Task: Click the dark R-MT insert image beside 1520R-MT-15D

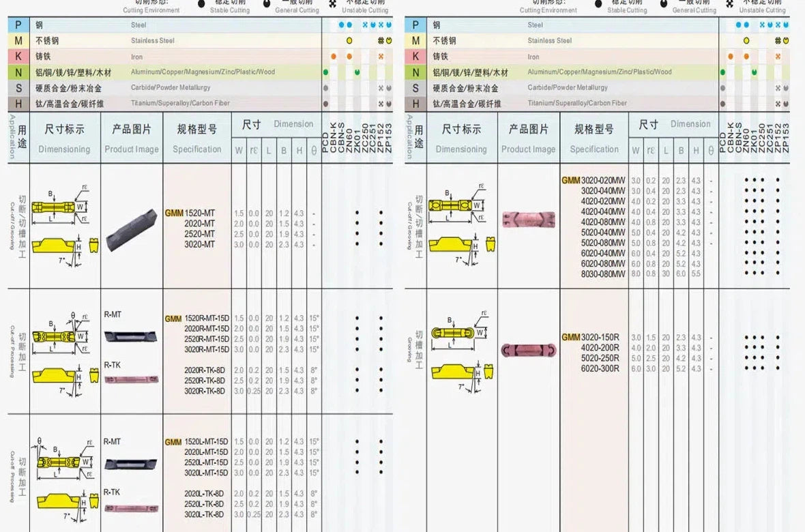Action: 131,336
